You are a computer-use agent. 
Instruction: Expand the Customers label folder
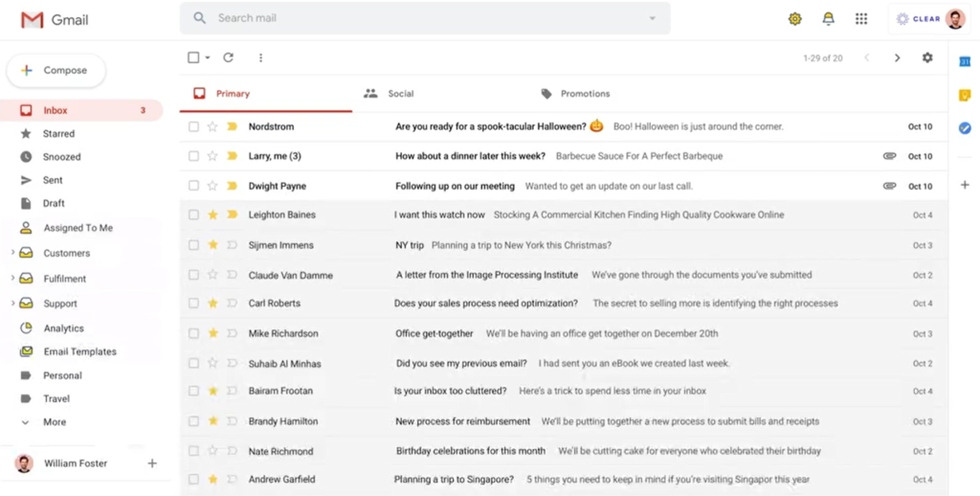pyautogui.click(x=12, y=253)
